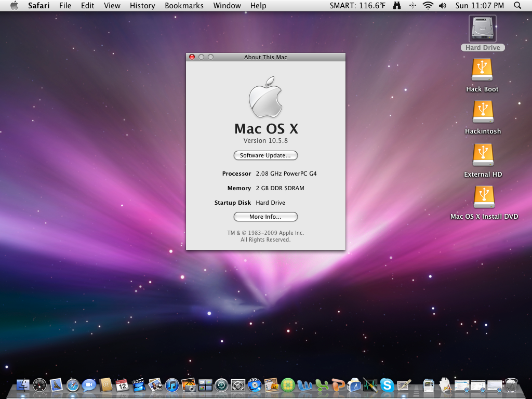The height and width of the screenshot is (399, 532).
Task: Click the Sun 11:07 PM clock
Action: pyautogui.click(x=480, y=5)
